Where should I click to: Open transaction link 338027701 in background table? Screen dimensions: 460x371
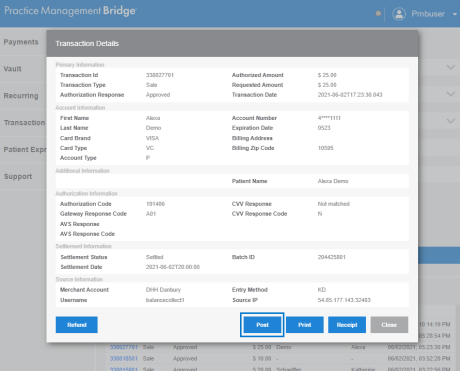124,347
